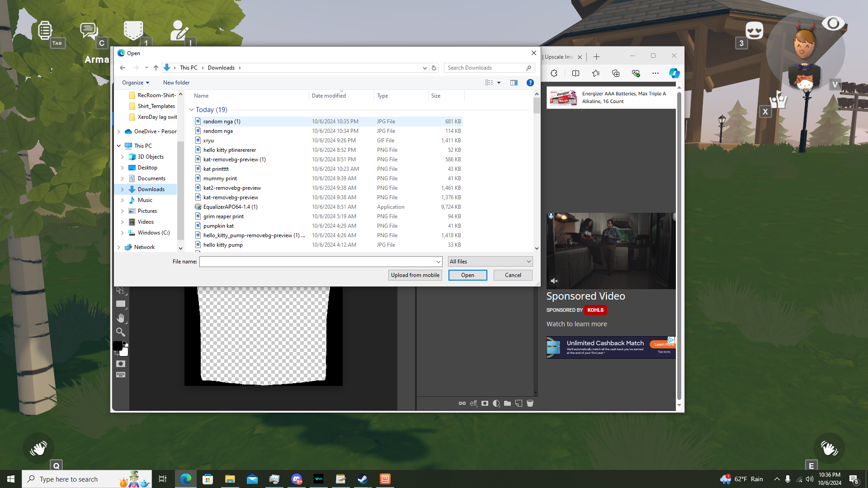Sort files by Date modified column

pos(329,96)
